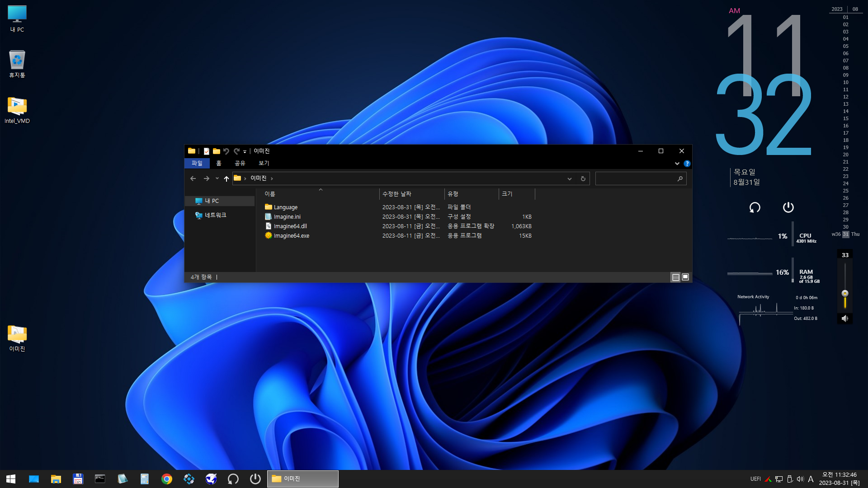868x488 pixels.
Task: Open address bar history dropdown
Action: [570, 179]
